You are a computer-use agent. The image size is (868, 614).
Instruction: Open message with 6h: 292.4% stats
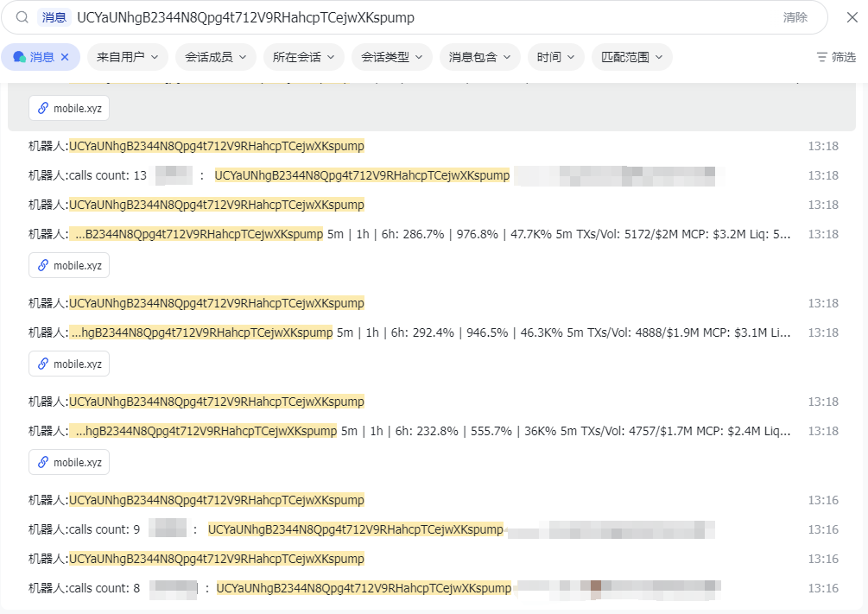434,332
